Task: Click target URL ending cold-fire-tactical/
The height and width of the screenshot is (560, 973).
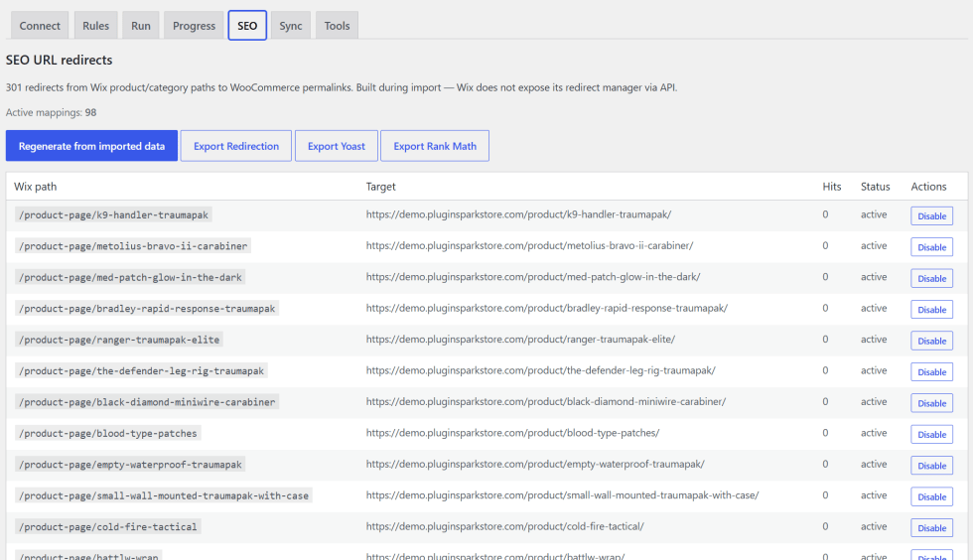Action: coord(505,526)
